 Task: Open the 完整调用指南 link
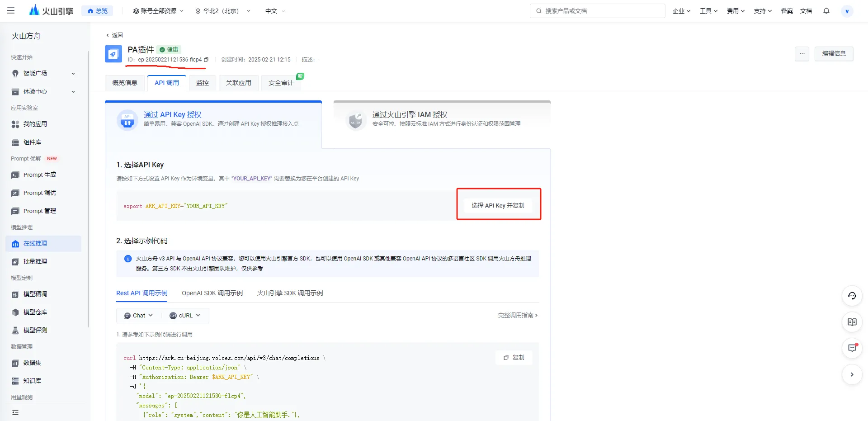[x=518, y=315]
